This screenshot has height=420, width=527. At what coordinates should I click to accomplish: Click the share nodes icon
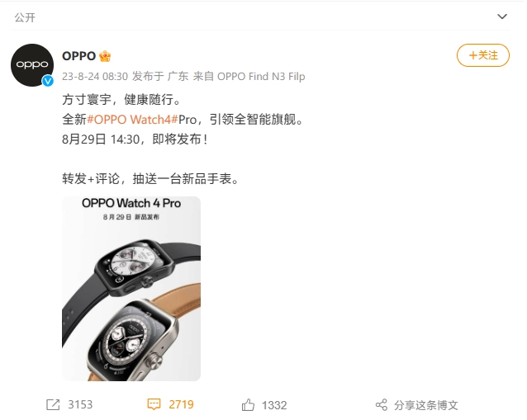coord(382,405)
